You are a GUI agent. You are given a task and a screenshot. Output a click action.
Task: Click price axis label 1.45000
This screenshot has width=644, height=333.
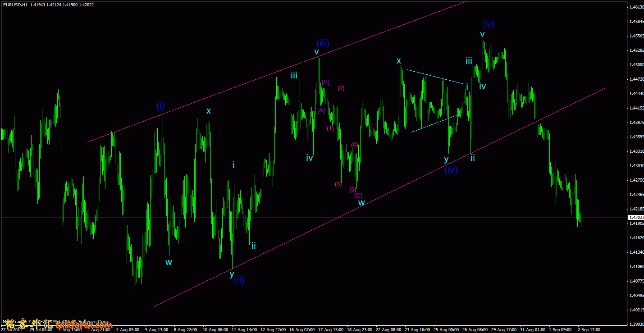coord(636,65)
